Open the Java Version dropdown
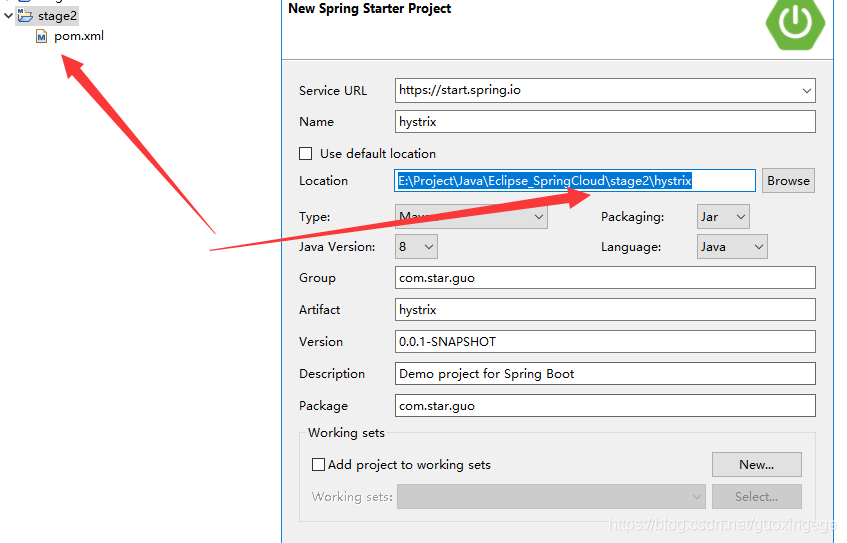847x543 pixels. click(x=416, y=247)
